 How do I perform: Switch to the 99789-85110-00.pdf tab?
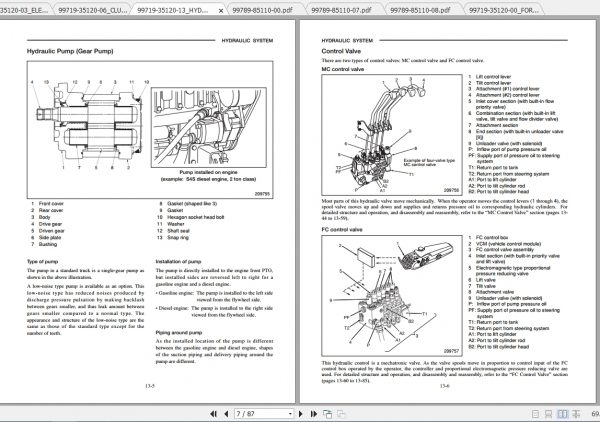pos(262,10)
